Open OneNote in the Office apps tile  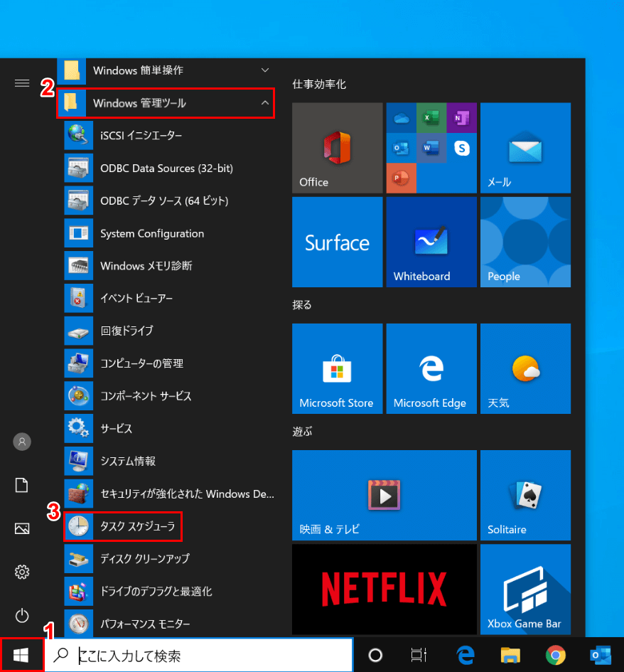(x=462, y=118)
